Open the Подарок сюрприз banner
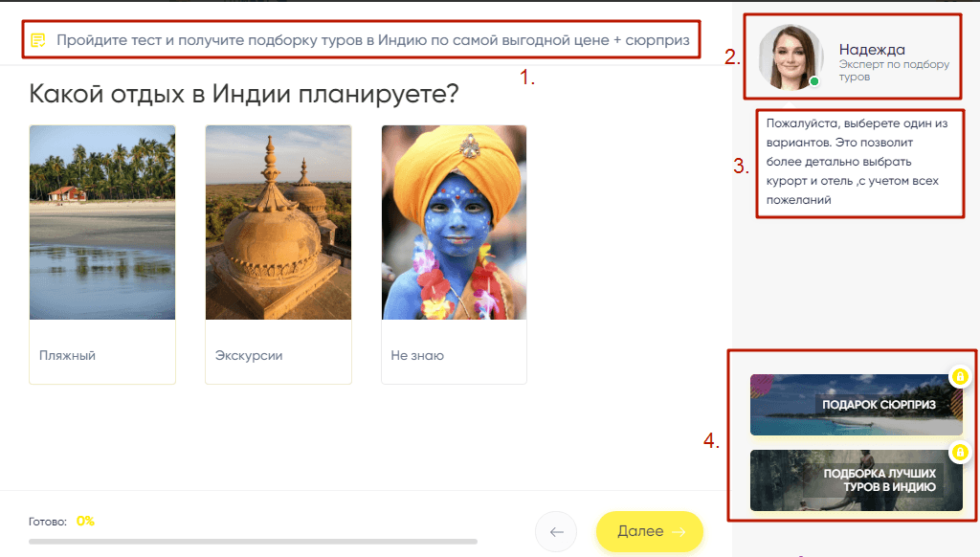 click(x=856, y=405)
